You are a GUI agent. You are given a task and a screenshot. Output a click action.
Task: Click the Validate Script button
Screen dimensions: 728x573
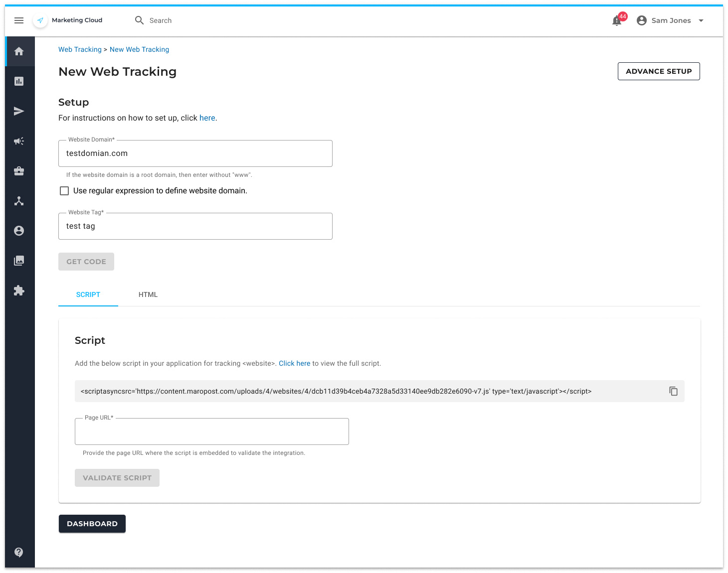pos(117,478)
